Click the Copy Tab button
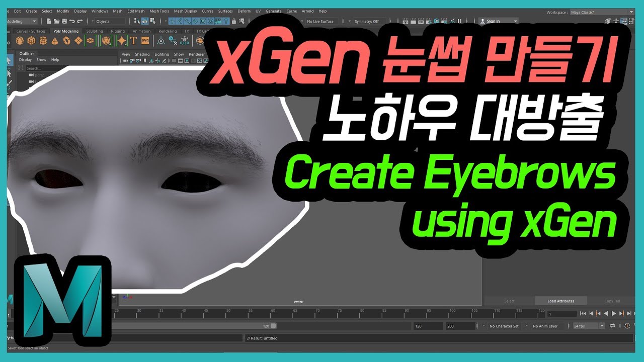644x362 pixels. [x=612, y=301]
